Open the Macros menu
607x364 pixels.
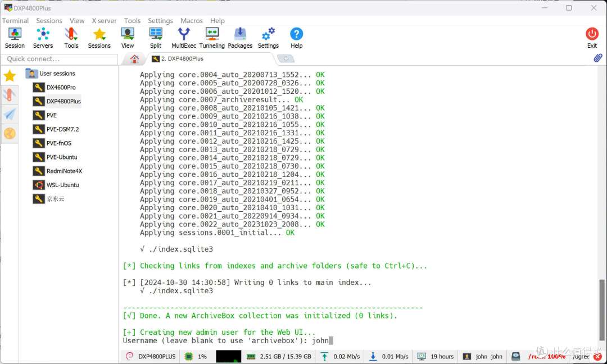[x=192, y=21]
